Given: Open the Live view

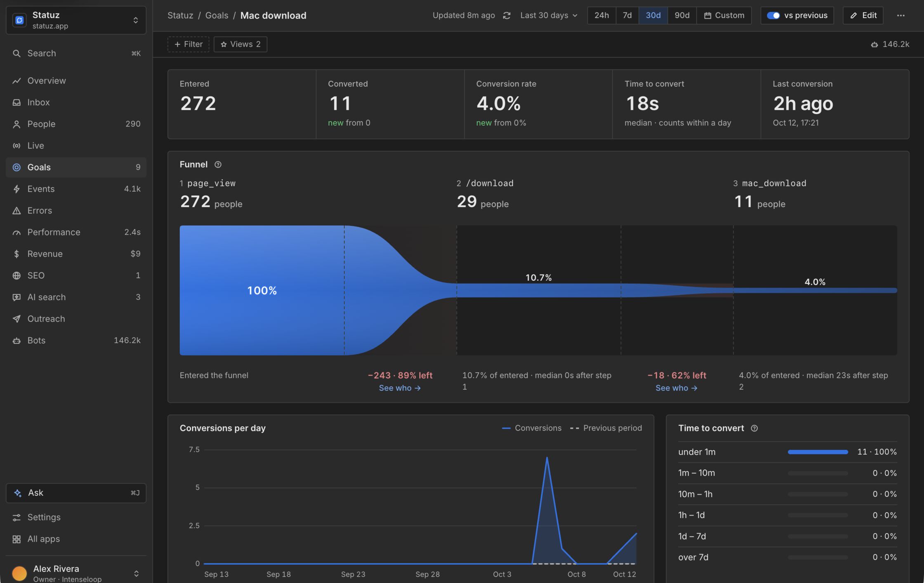Looking at the screenshot, I should point(76,146).
